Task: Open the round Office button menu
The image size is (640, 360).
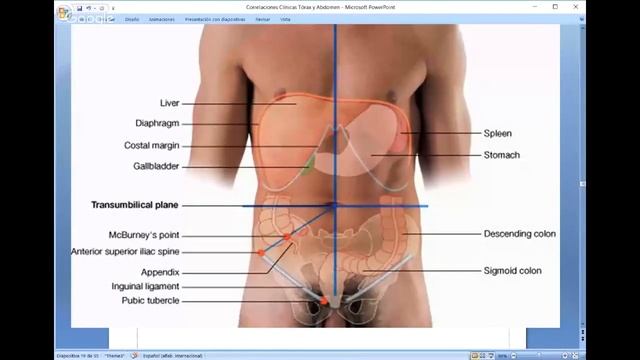Action: (64, 13)
